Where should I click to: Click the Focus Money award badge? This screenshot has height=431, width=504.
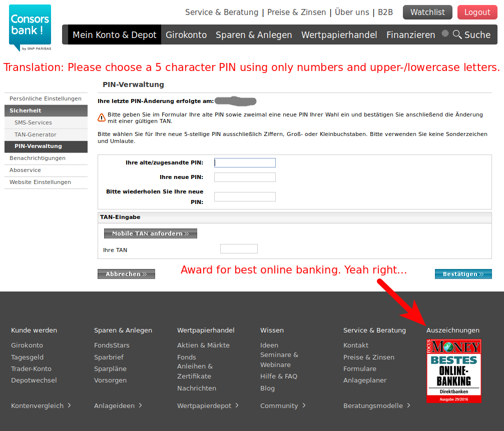453,371
